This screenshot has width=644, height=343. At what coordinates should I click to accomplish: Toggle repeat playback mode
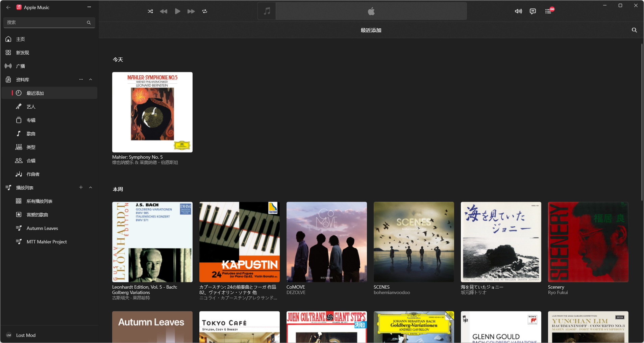click(x=204, y=11)
